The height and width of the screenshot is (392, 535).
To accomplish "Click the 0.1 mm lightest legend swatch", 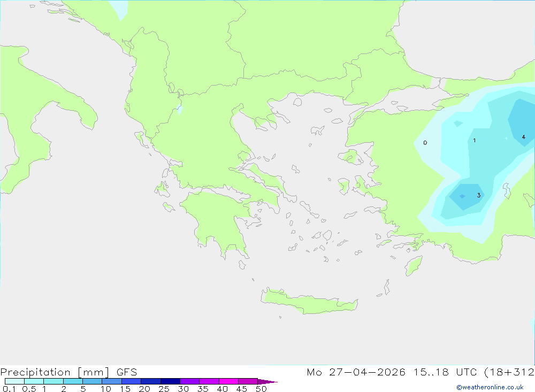I will tap(14, 381).
